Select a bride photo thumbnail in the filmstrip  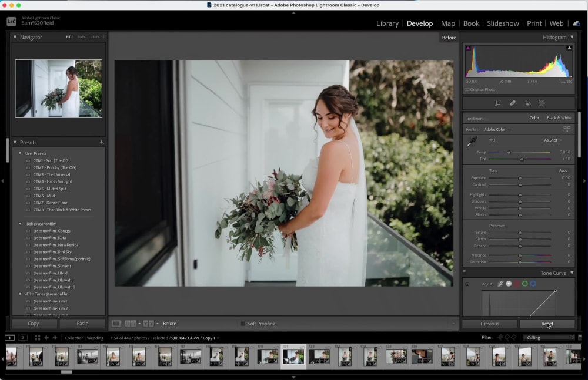[293, 356]
